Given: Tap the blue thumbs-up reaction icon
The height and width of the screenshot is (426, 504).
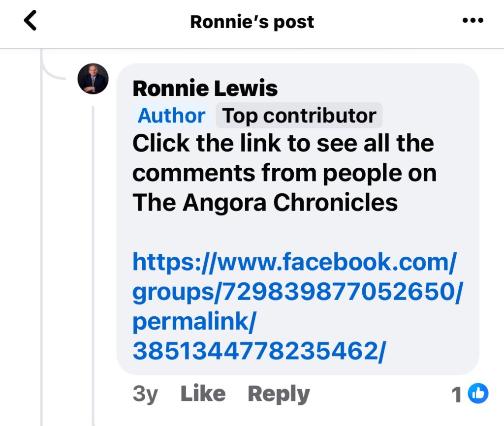Looking at the screenshot, I should (478, 394).
